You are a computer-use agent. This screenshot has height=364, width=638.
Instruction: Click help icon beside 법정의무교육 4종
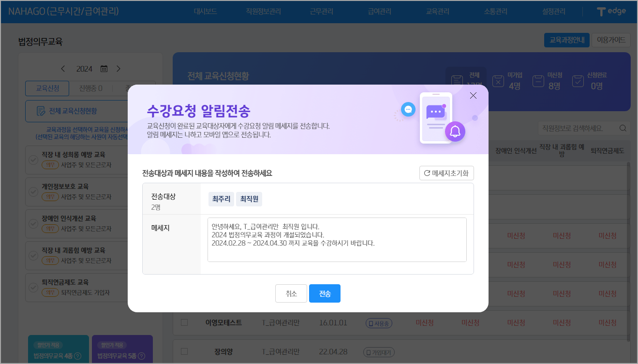pos(78,356)
